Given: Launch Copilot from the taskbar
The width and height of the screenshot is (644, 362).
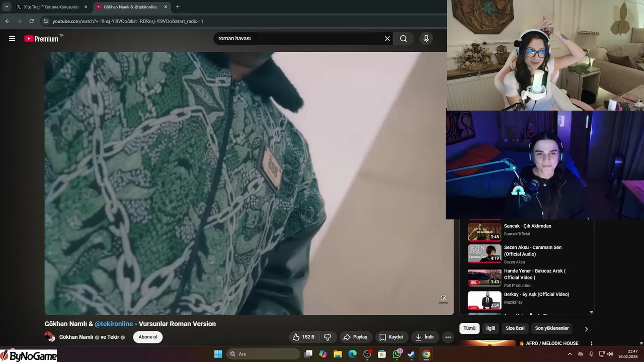Looking at the screenshot, I should 323,354.
